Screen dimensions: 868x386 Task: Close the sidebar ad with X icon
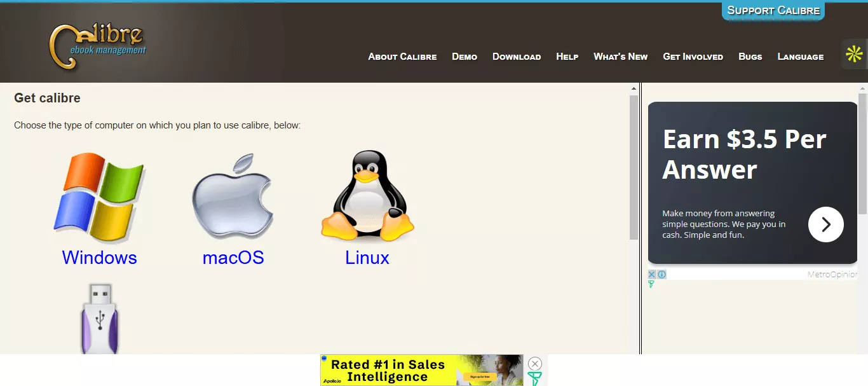[652, 275]
